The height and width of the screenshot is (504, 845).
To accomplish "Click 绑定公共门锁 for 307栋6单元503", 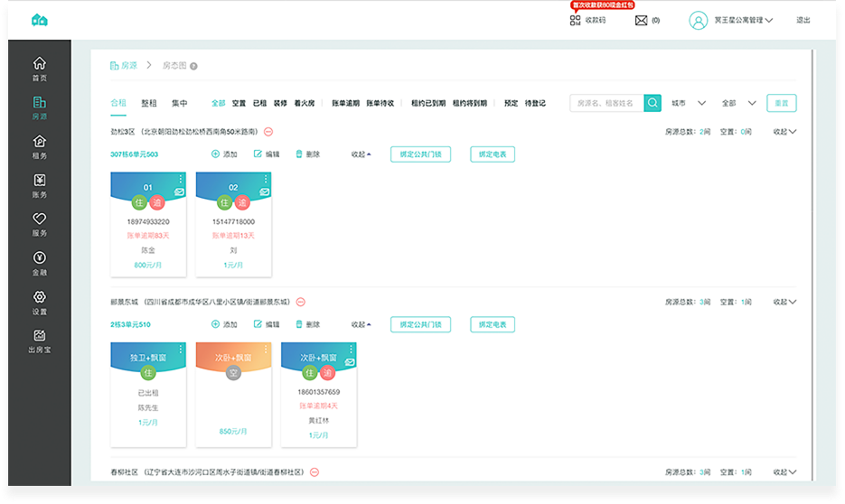I will [420, 154].
